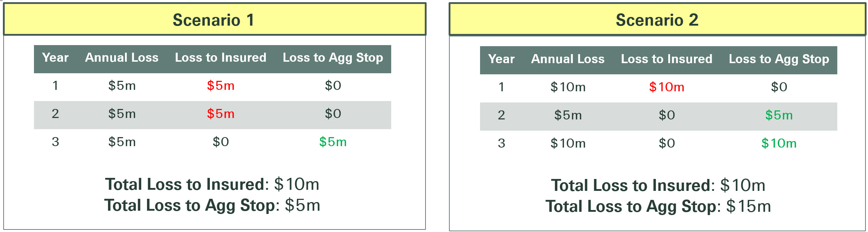
Task: Select red $10m loss to insured value
Action: (x=667, y=87)
